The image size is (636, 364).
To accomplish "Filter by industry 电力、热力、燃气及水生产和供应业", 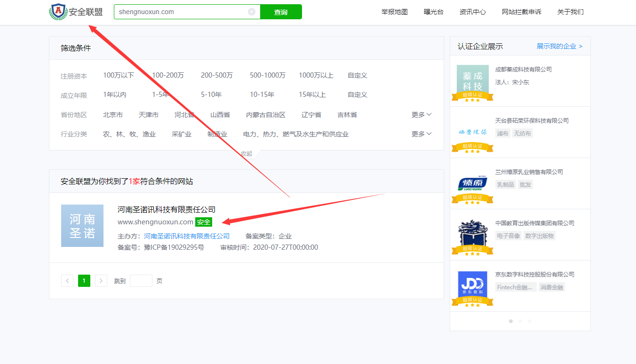I will 296,134.
